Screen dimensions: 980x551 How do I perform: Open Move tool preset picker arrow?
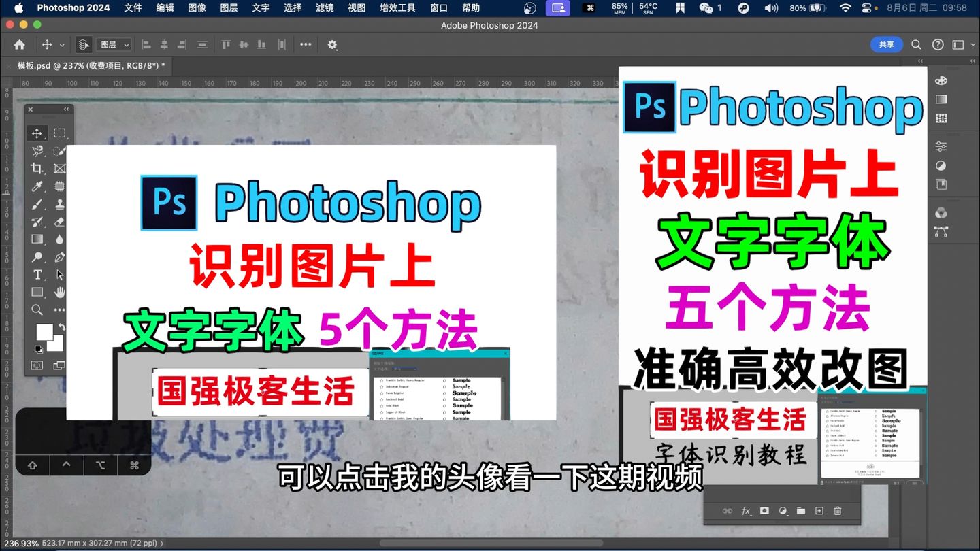point(62,45)
